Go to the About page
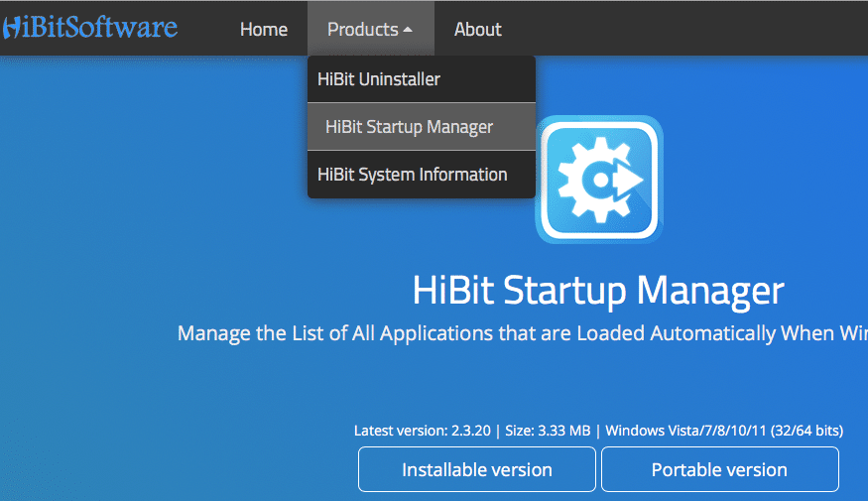This screenshot has width=868, height=501. tap(478, 30)
